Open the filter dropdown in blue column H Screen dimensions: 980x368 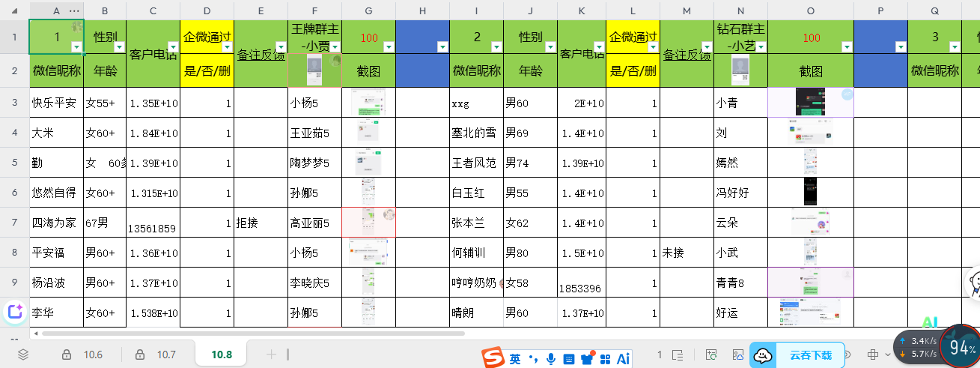click(x=442, y=47)
